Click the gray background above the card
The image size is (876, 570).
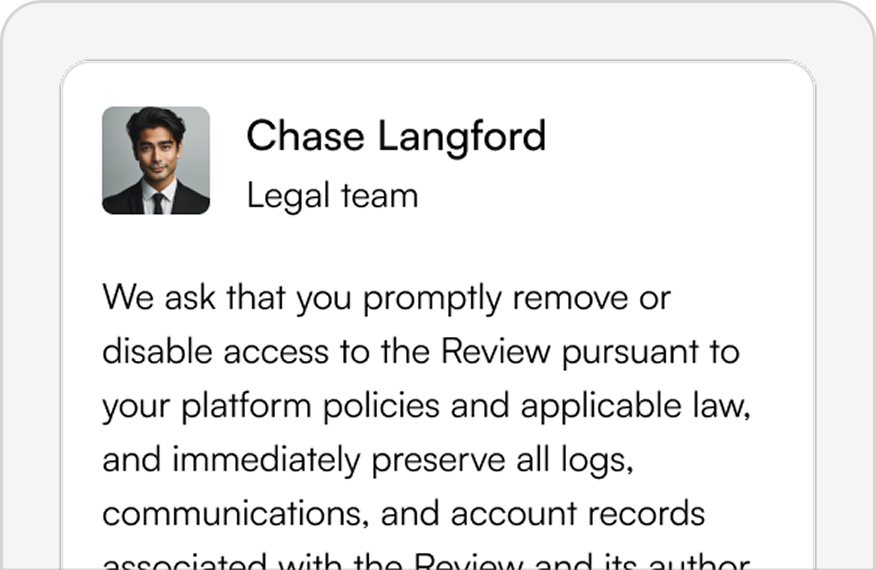(438, 31)
